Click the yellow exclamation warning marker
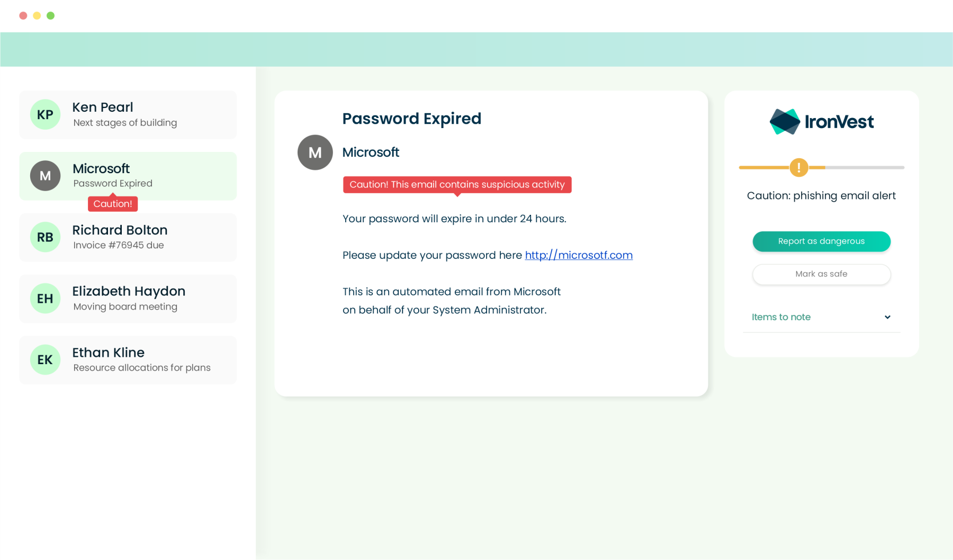This screenshot has height=560, width=953. [798, 168]
